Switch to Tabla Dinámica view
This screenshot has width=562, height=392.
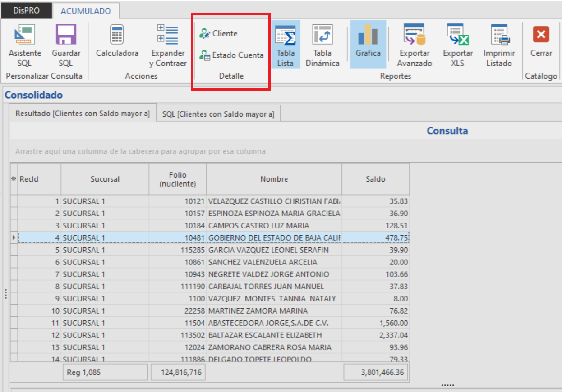(x=322, y=45)
